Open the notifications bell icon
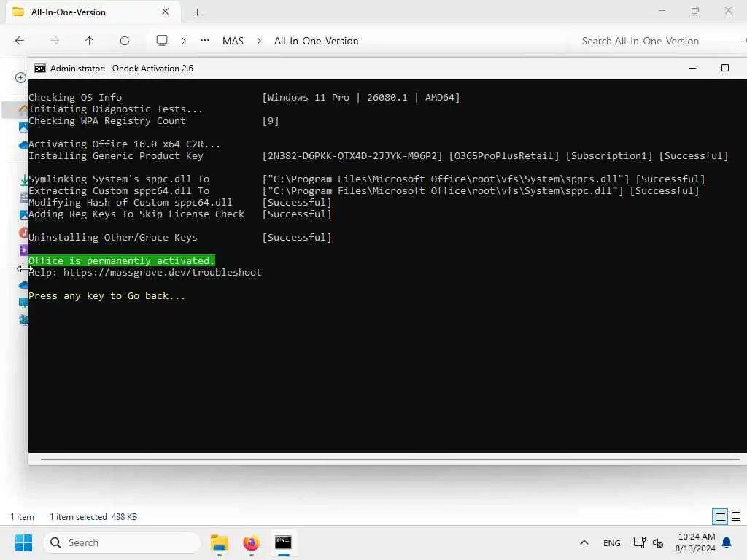Image resolution: width=747 pixels, height=560 pixels. pyautogui.click(x=727, y=542)
